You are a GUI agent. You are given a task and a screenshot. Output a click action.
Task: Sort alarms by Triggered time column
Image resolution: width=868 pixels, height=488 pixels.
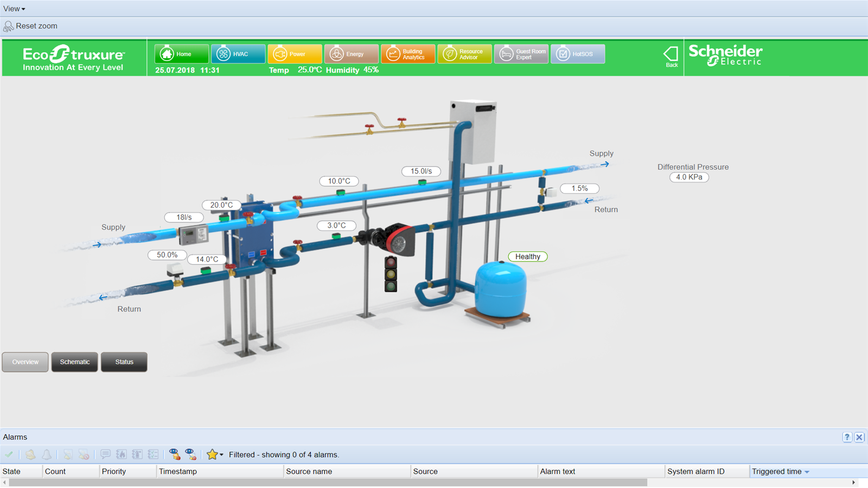tap(777, 472)
